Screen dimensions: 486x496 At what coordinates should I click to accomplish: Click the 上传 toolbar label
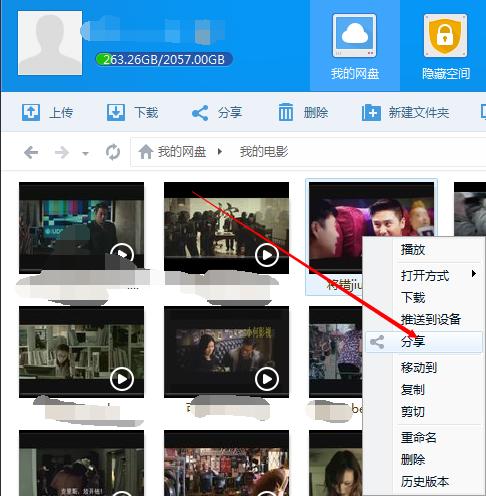point(61,113)
